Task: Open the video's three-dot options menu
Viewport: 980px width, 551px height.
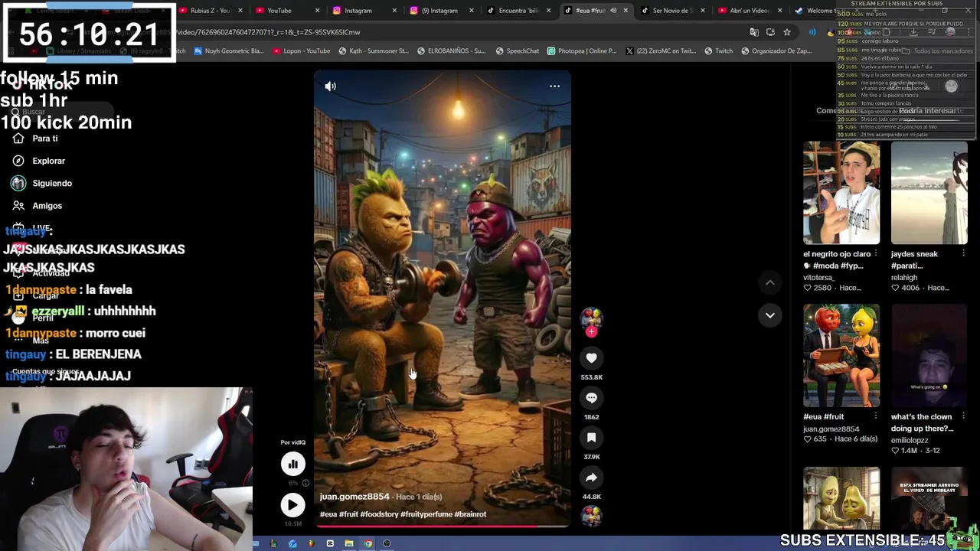Action: point(554,86)
